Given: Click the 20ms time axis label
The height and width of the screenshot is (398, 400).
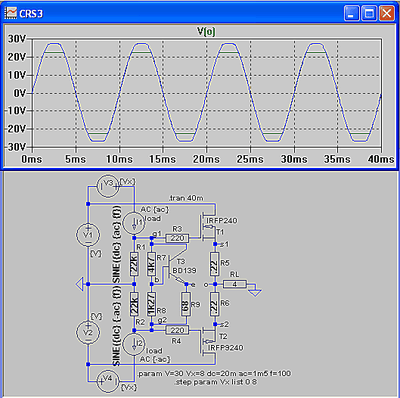Looking at the screenshot, I should click(x=206, y=159).
